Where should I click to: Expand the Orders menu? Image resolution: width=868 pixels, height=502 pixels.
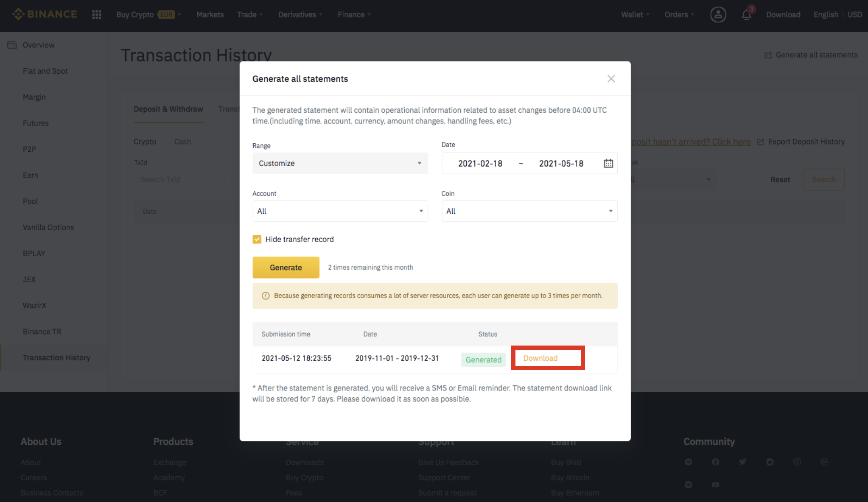(679, 14)
